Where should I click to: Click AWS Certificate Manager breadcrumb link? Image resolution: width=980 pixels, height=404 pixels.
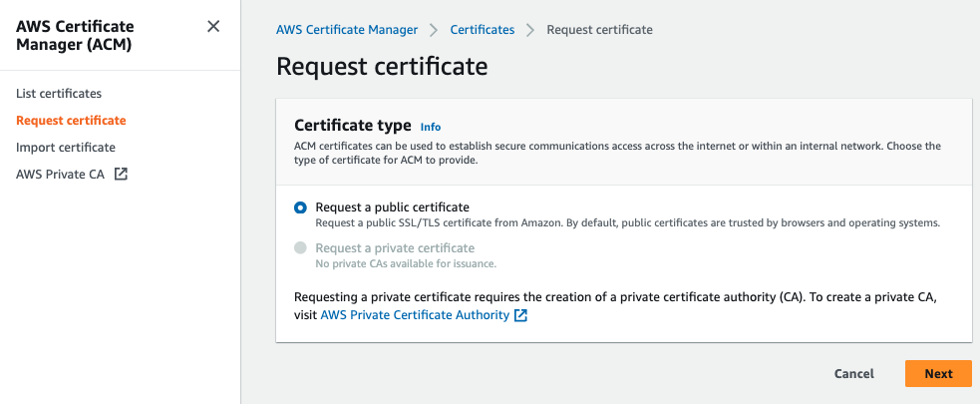click(x=347, y=30)
